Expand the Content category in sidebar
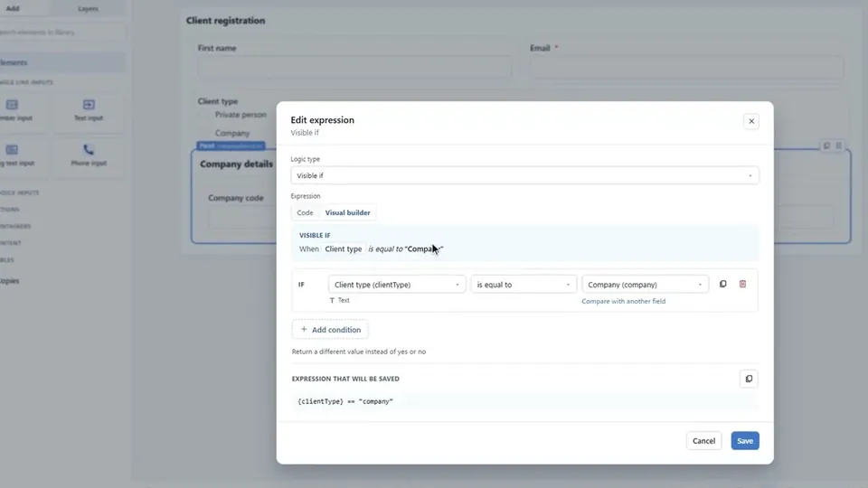This screenshot has height=488, width=868. (x=11, y=243)
